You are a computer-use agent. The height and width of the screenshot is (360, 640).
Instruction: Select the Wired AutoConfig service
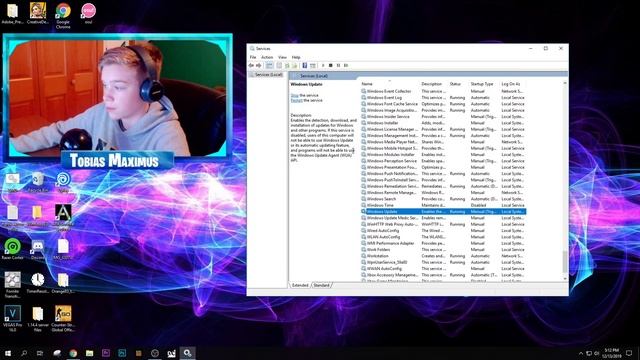(443, 231)
